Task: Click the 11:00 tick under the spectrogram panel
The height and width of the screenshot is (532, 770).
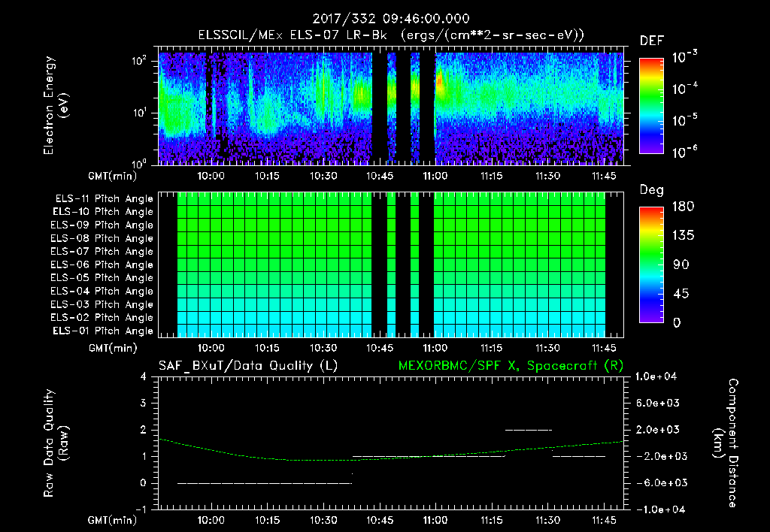Action: tap(435, 176)
